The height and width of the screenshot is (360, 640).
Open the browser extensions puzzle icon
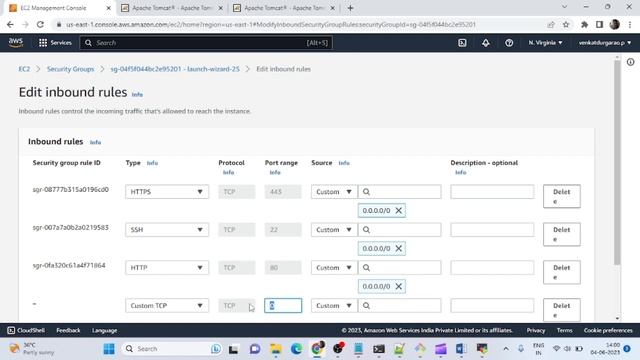click(x=584, y=24)
